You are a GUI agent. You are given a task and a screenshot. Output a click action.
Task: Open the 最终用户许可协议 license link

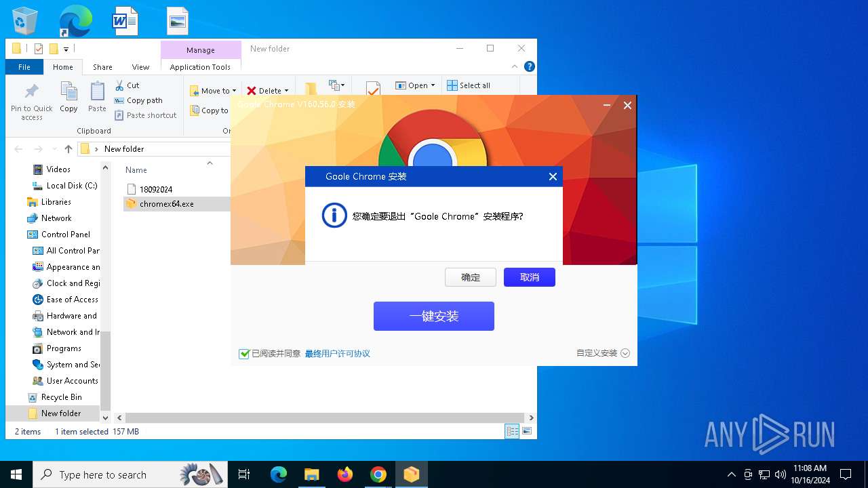[x=338, y=354]
